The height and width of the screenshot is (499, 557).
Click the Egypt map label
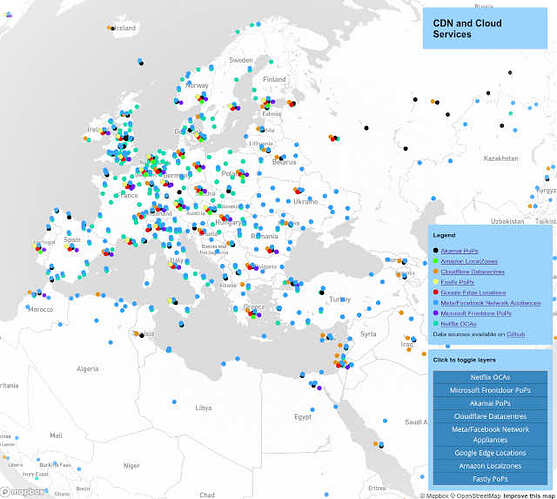[303, 417]
